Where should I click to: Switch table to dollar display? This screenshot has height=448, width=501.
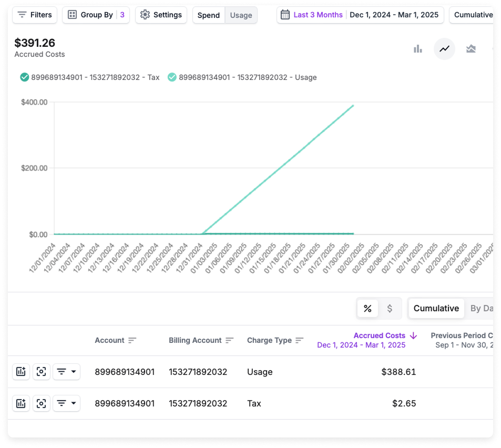coord(390,308)
